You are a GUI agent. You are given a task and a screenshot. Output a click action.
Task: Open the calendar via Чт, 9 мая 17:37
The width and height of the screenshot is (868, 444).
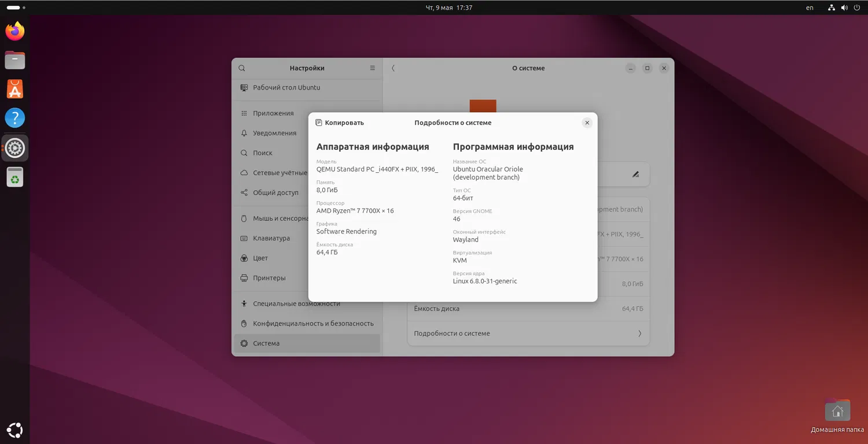click(x=449, y=8)
